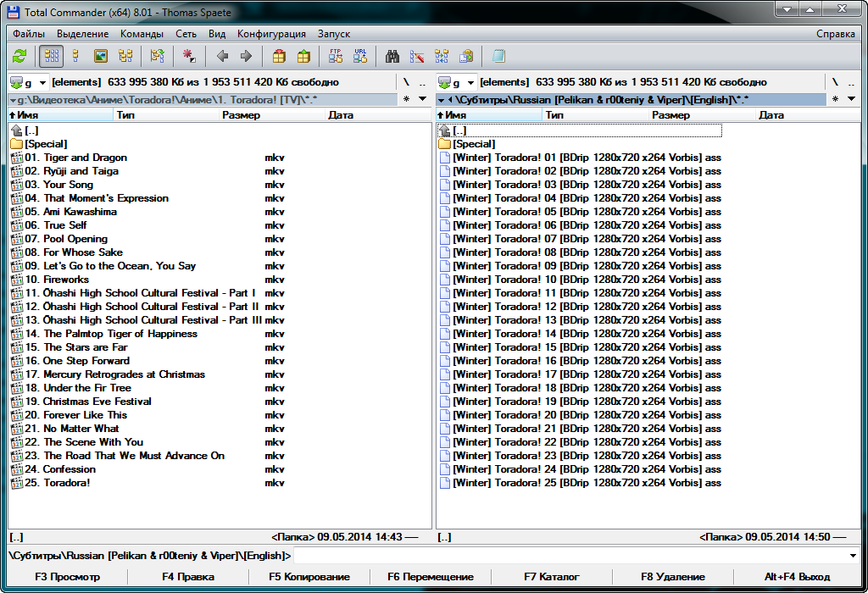Open FTP connect from the toolbar

[x=336, y=56]
